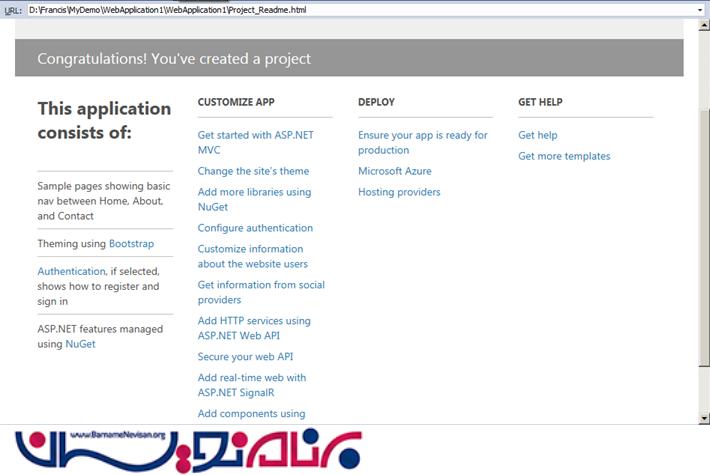Open Add real-time web with ASP.NET SignalR
The image size is (710, 475).
click(252, 385)
